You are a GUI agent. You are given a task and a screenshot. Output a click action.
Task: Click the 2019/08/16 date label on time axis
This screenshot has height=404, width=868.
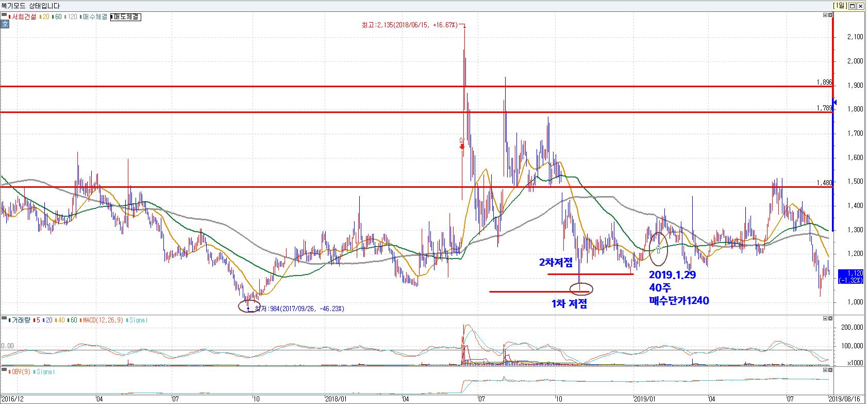tap(845, 399)
